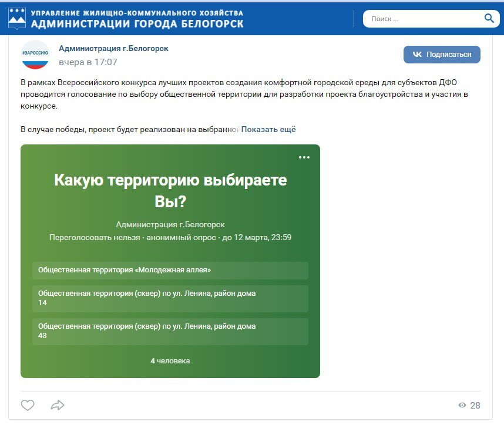
Task: Click poll title Какую территорию выбираете Вы?
Action: coord(170,191)
